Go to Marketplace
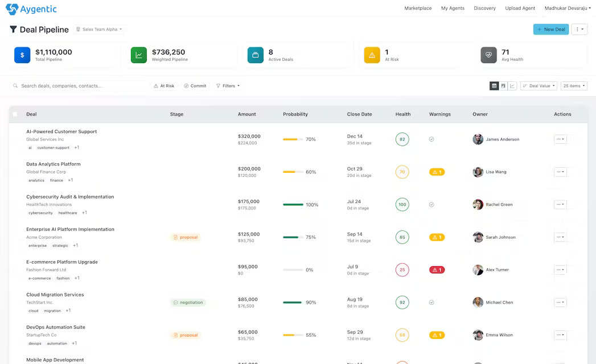This screenshot has height=364, width=596. pyautogui.click(x=418, y=8)
